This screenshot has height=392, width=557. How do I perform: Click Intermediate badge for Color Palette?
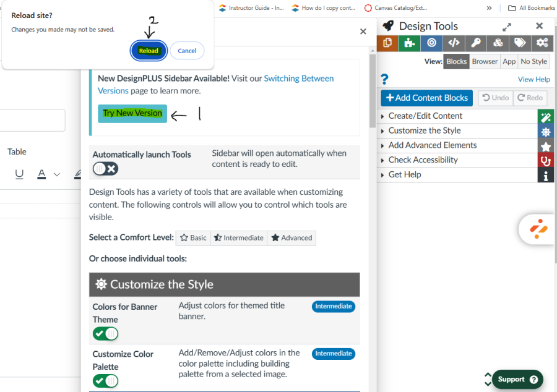[334, 354]
